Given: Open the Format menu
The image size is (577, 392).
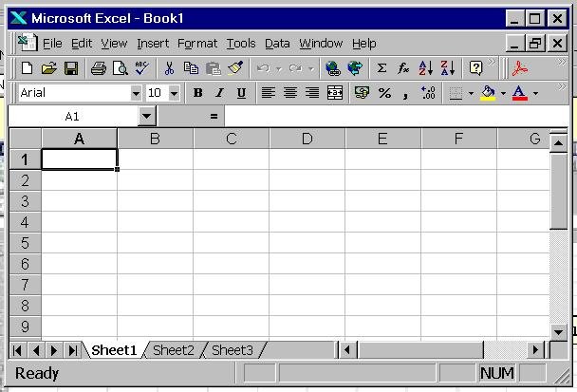Looking at the screenshot, I should pyautogui.click(x=197, y=44).
